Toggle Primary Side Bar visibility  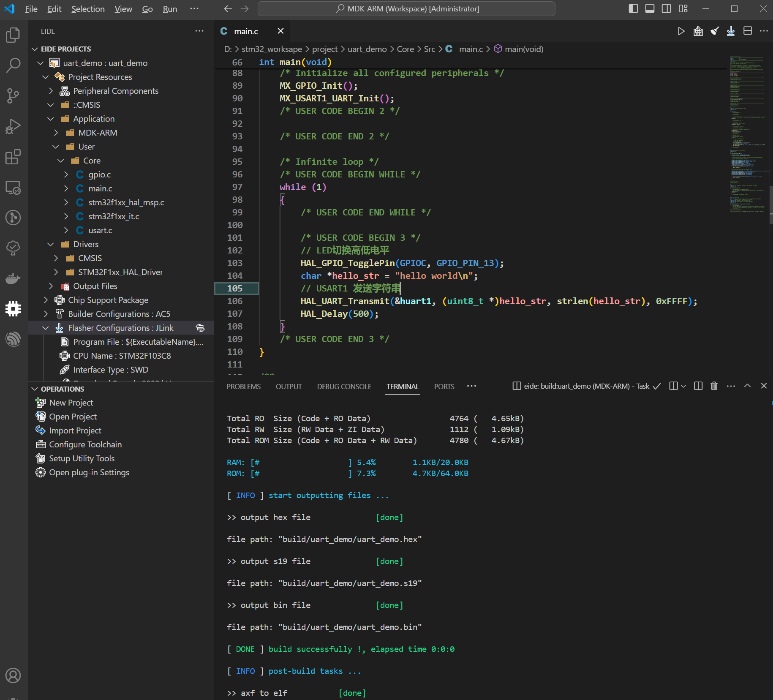[x=633, y=9]
